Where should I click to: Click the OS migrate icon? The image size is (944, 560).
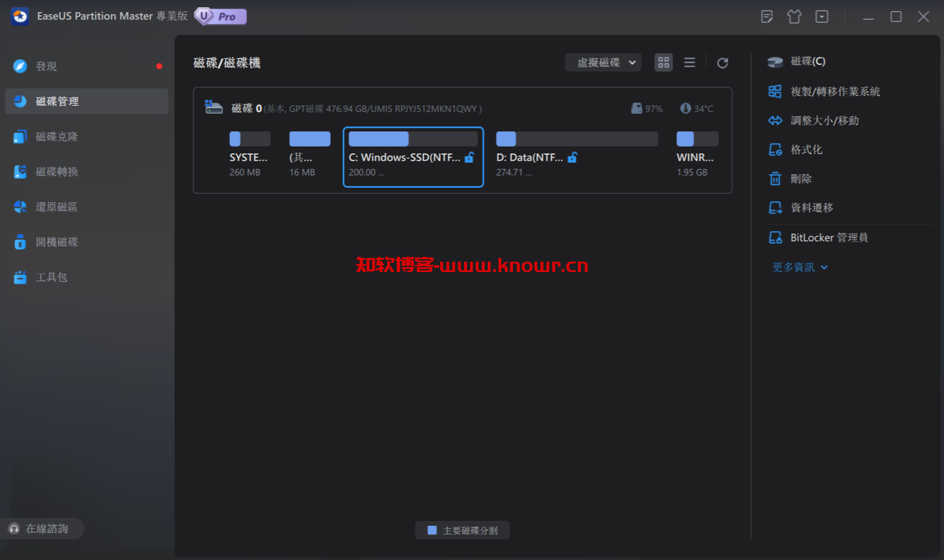[x=775, y=92]
